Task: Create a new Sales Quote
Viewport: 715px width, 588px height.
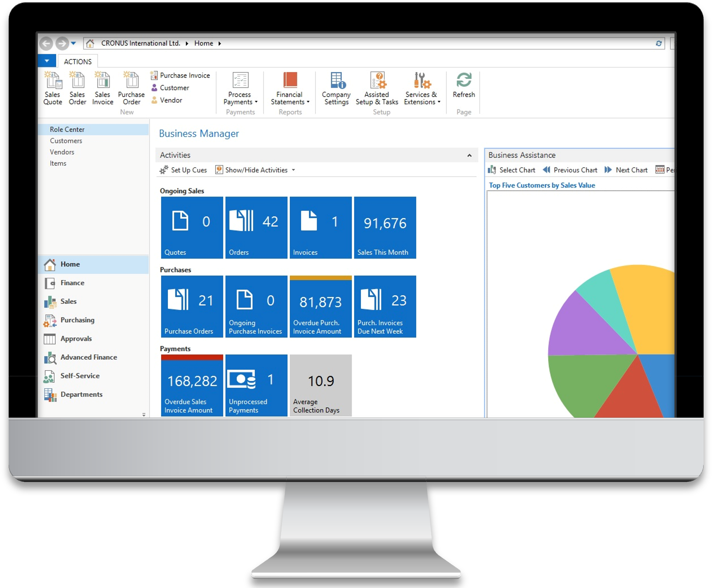Action: 52,88
